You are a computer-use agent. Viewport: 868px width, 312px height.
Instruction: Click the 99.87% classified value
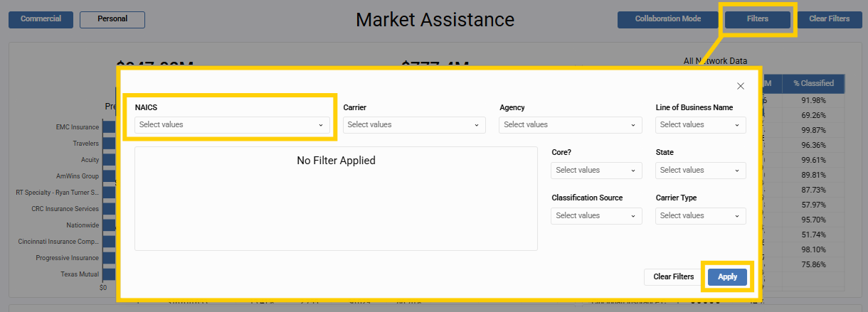pyautogui.click(x=813, y=130)
